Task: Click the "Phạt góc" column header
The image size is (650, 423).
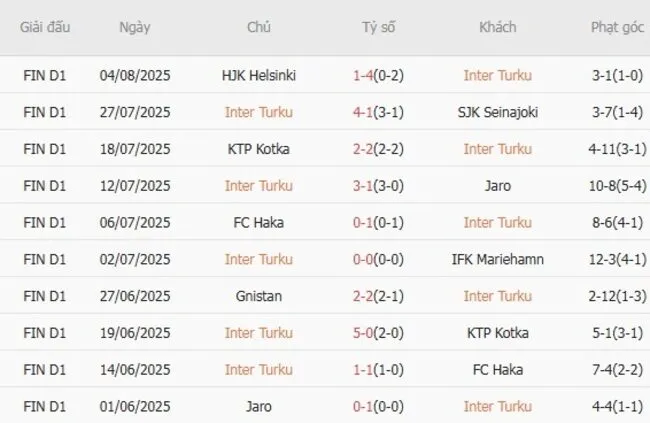Action: [x=616, y=27]
